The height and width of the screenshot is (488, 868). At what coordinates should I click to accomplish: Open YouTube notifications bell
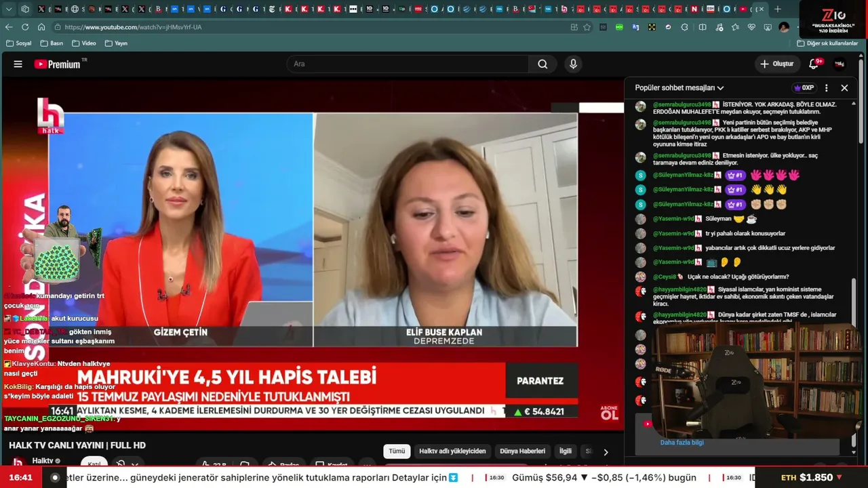[x=814, y=64]
